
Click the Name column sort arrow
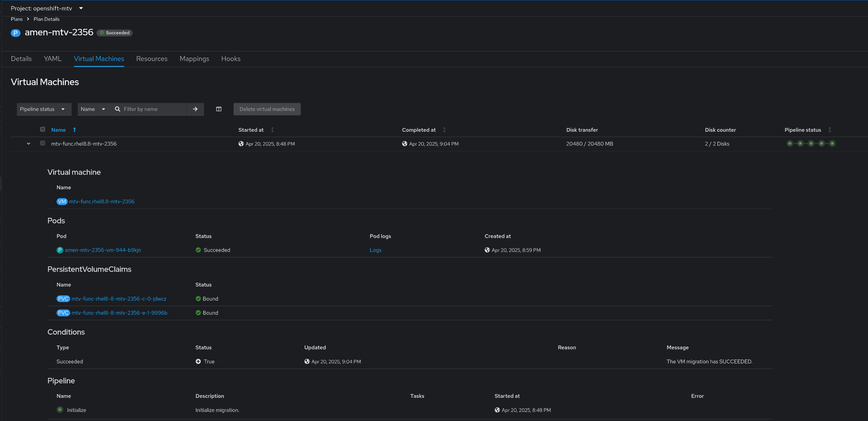click(75, 130)
